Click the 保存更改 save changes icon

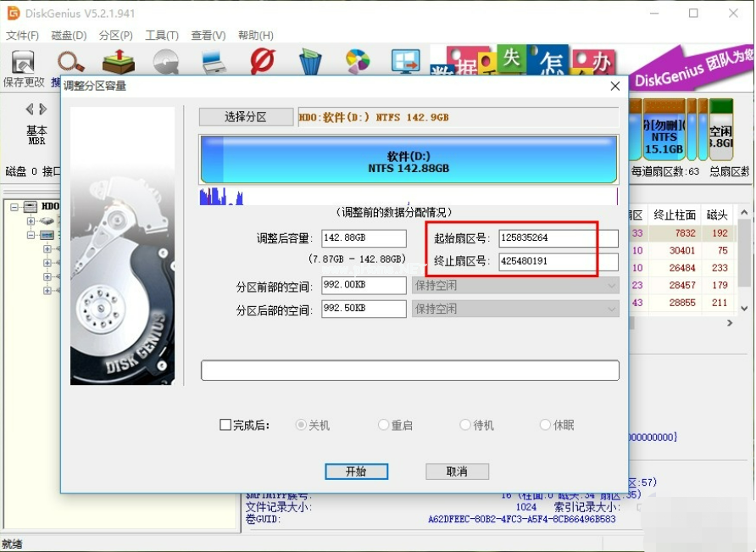[23, 64]
